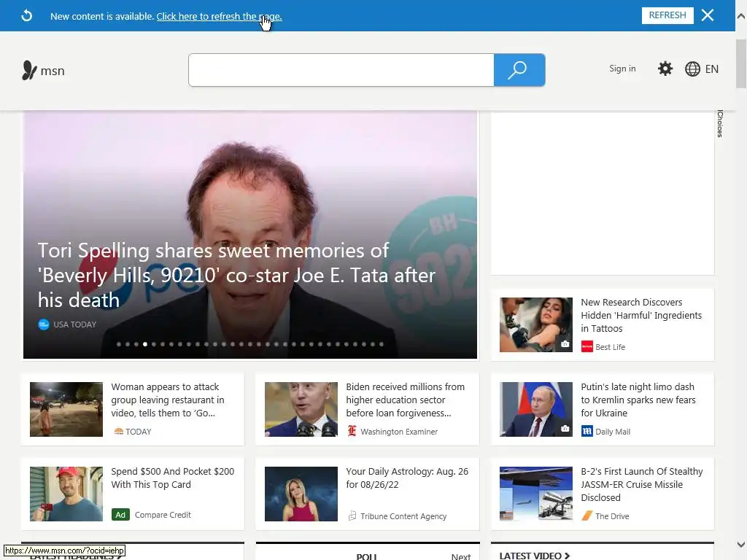Screen dimensions: 747x560
Task: Read 'Spend $500 And Pocket $200' ad headline
Action: [x=172, y=478]
